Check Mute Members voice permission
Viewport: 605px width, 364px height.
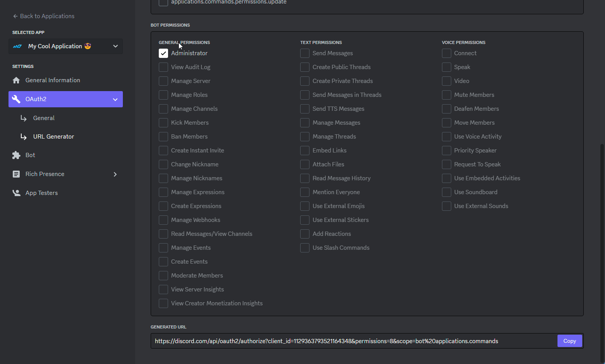coord(447,95)
